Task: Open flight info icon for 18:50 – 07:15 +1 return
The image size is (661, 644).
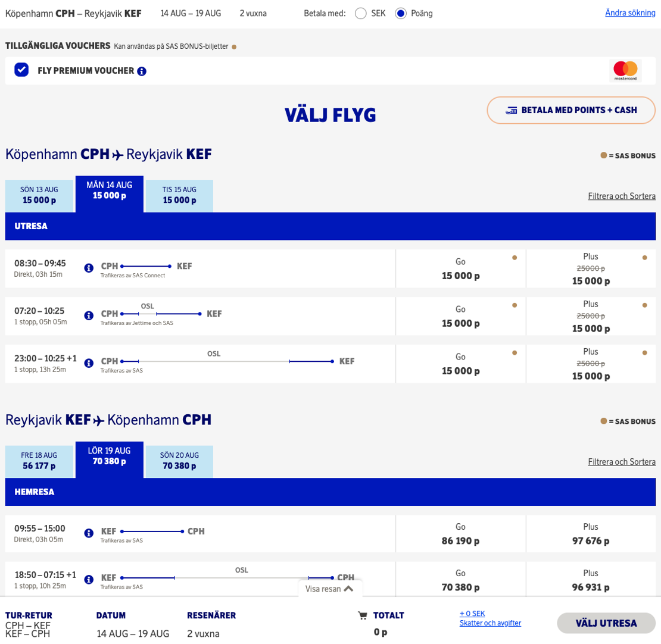Action: (89, 580)
